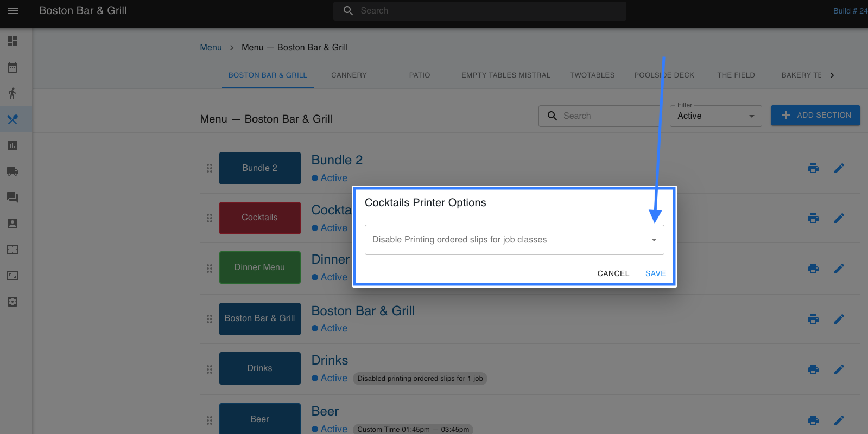Focus the top global search field
Viewport: 868px width, 434px height.
coord(479,11)
